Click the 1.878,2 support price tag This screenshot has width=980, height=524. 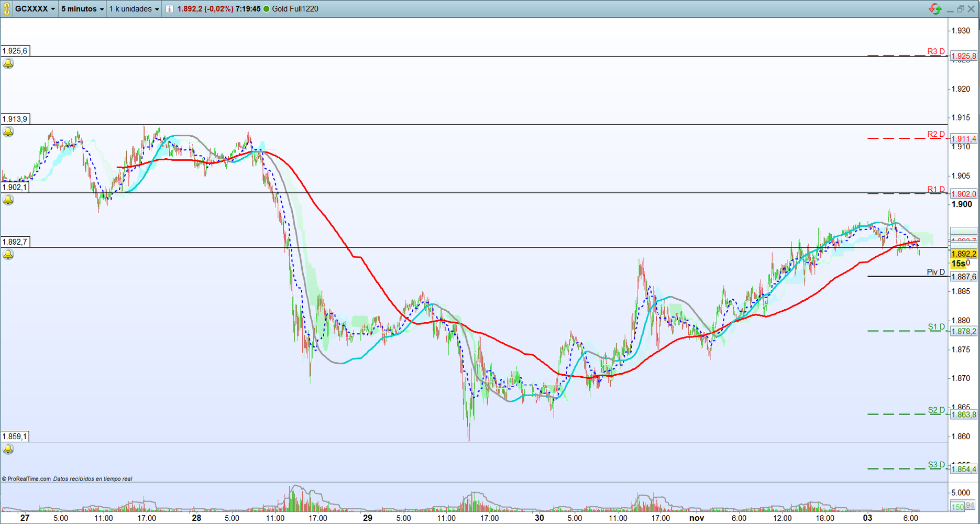[964, 331]
